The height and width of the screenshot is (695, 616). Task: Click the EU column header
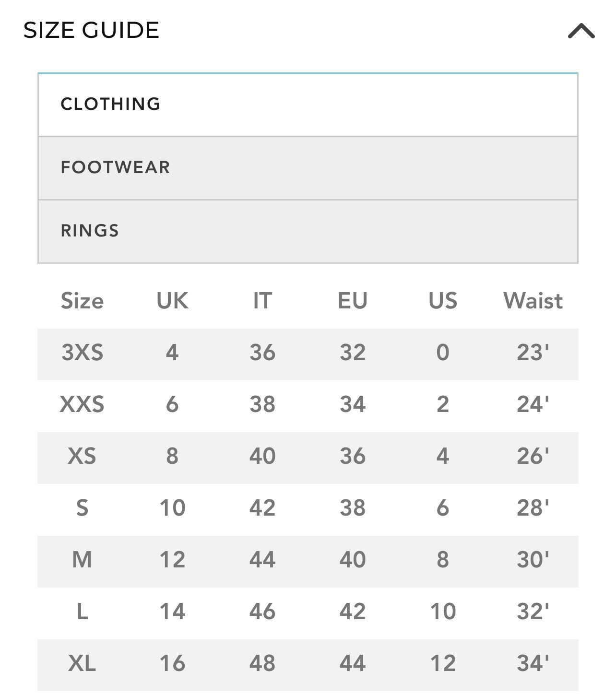[353, 301]
